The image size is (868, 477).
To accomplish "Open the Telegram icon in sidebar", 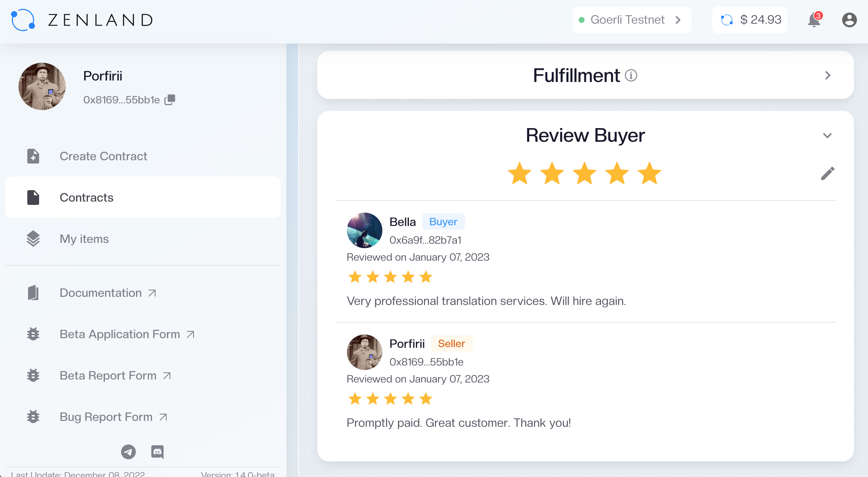I will click(x=128, y=452).
